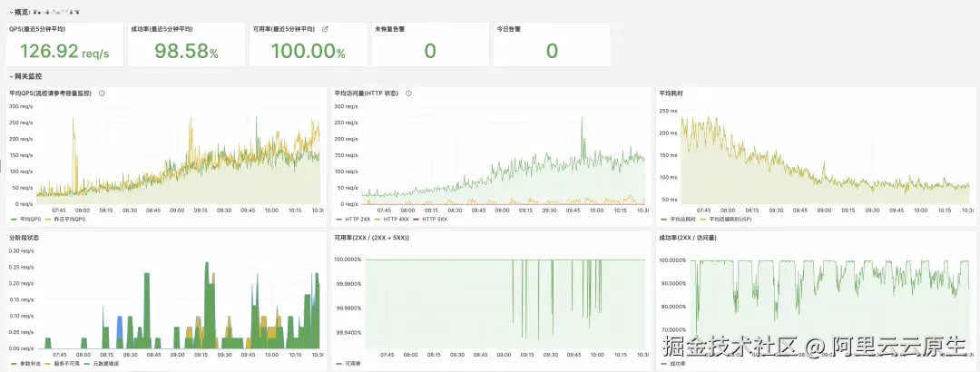Open the 分阶段状态 panel title menu
The height and width of the screenshot is (372, 980).
(24, 238)
